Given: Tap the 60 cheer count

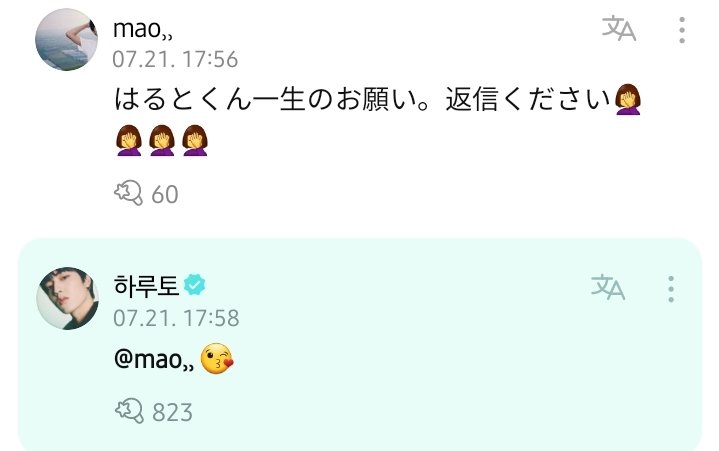Looking at the screenshot, I should tap(165, 194).
